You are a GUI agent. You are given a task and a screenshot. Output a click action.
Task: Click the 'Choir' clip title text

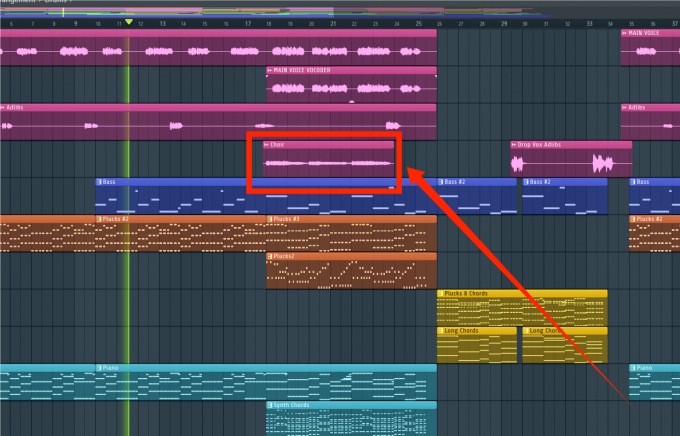point(278,144)
